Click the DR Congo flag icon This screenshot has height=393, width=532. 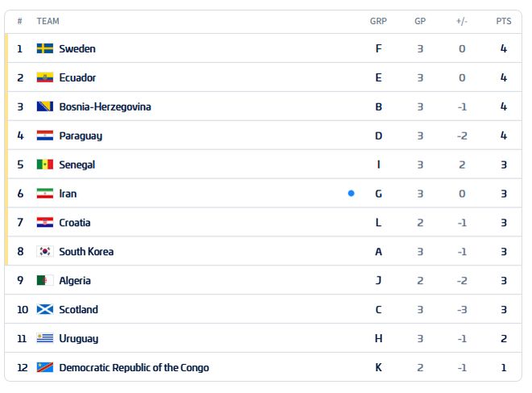coord(45,367)
